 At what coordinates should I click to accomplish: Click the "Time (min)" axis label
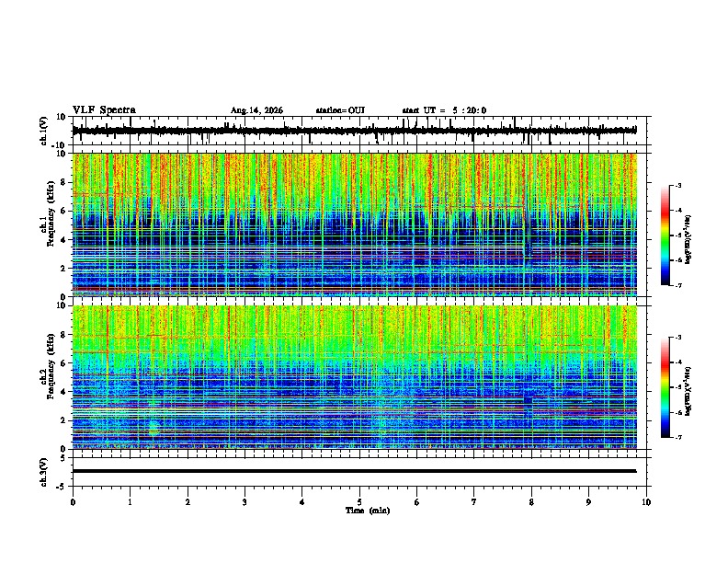(368, 511)
